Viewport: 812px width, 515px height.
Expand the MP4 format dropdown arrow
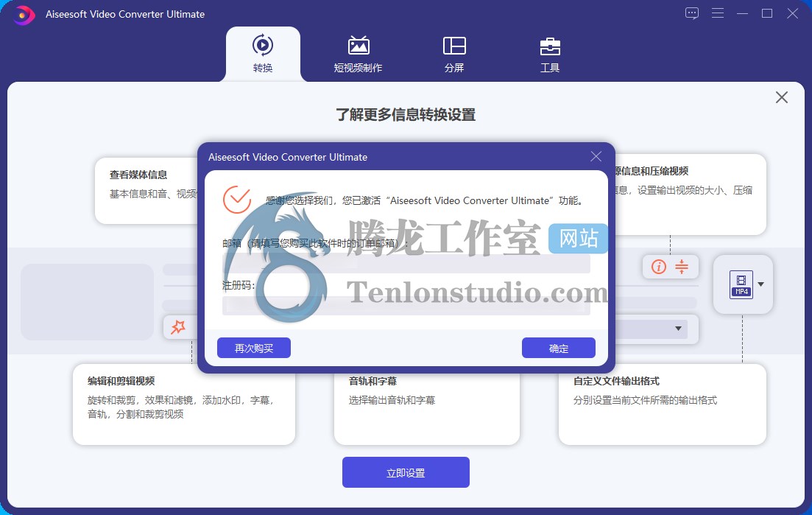(760, 284)
